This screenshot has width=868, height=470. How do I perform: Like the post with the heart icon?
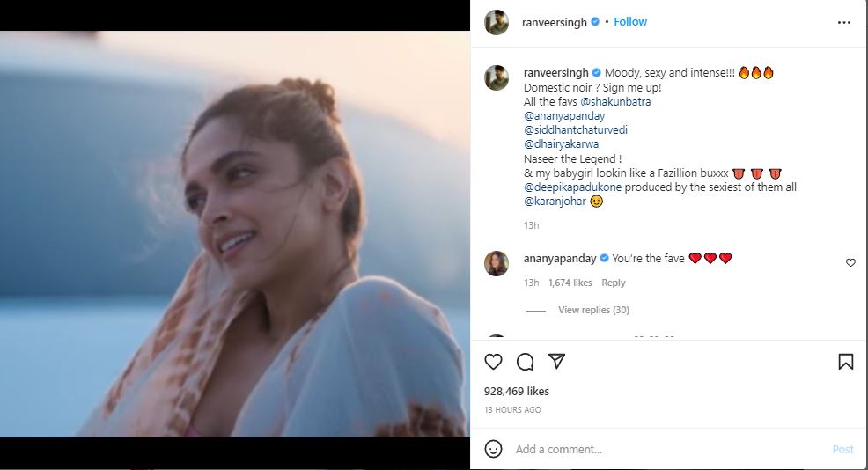[494, 362]
